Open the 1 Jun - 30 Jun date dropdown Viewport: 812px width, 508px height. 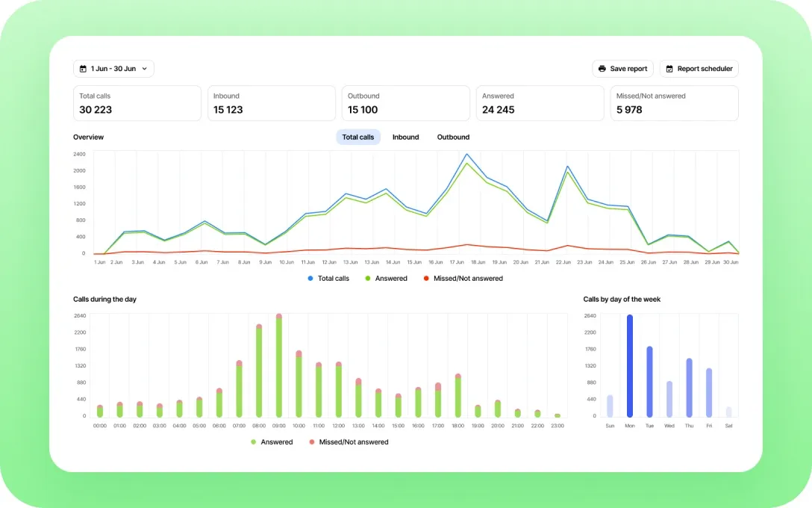click(113, 69)
